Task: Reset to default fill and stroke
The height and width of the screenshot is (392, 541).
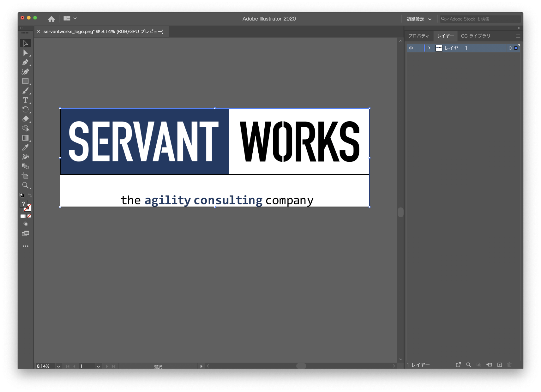Action: pos(22,195)
